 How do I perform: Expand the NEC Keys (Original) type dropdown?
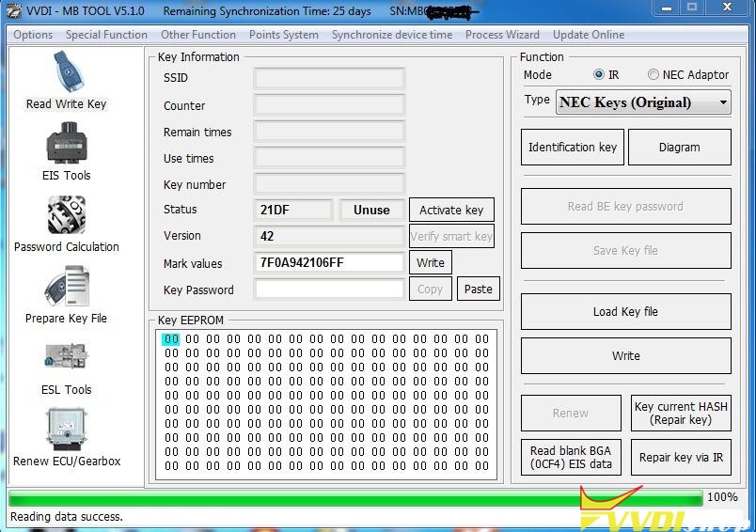[x=643, y=102]
